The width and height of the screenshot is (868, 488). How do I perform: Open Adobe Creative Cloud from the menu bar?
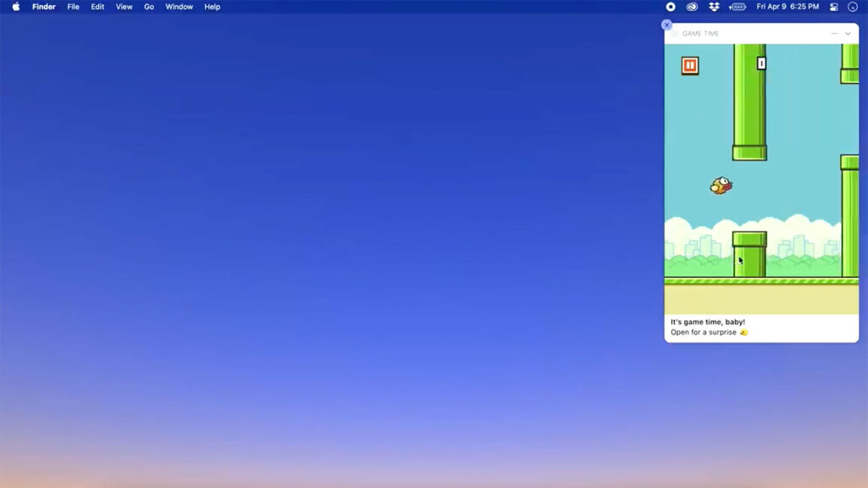(x=691, y=7)
